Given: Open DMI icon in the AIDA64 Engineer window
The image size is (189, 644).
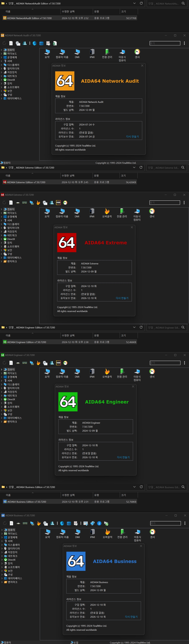Looking at the screenshot, I should click(77, 373).
